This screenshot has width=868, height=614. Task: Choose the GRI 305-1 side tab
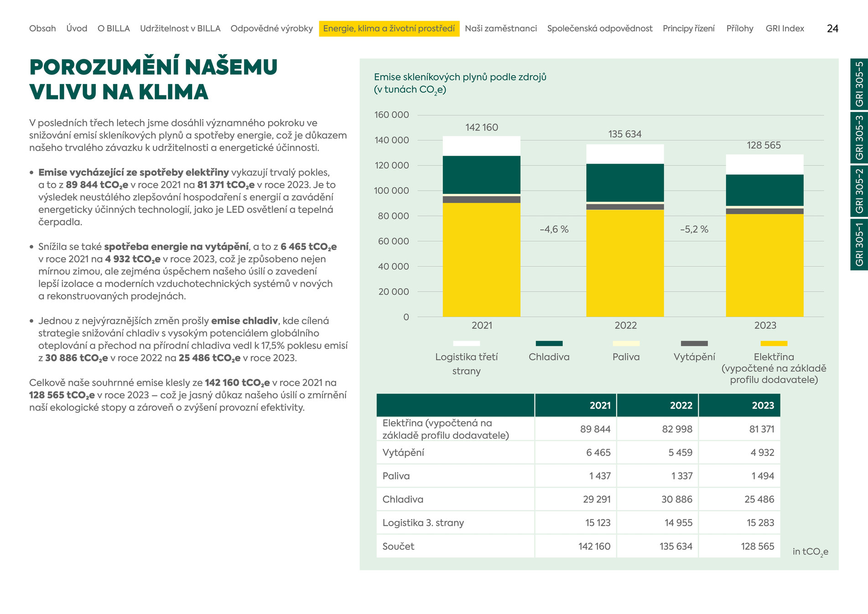click(859, 244)
